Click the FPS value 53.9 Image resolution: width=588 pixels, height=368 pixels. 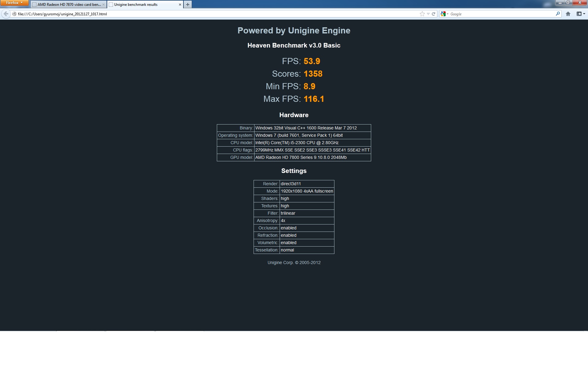click(312, 61)
